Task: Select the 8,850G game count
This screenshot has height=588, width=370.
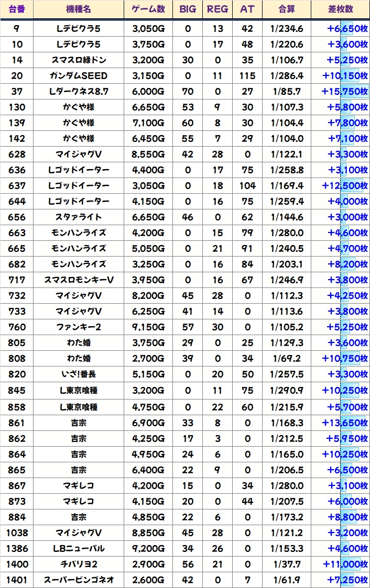Action: 148,533
